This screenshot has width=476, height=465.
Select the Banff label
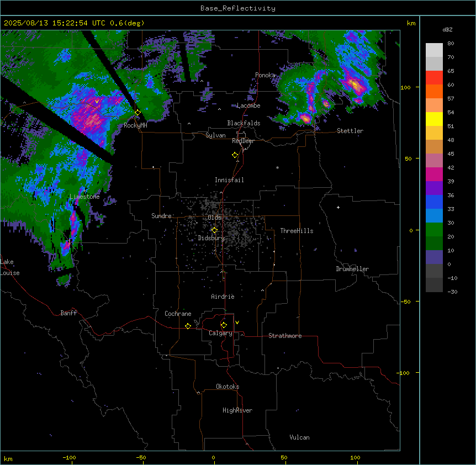click(68, 313)
